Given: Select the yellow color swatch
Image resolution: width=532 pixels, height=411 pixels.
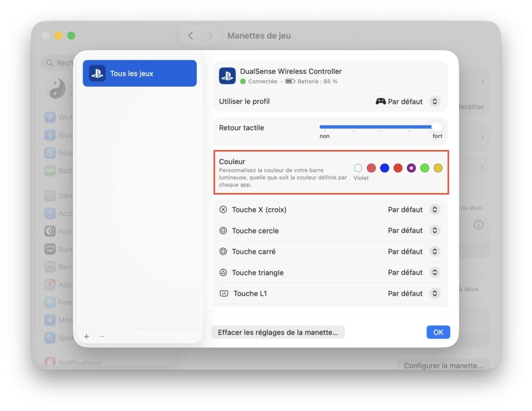Looking at the screenshot, I should coord(438,168).
